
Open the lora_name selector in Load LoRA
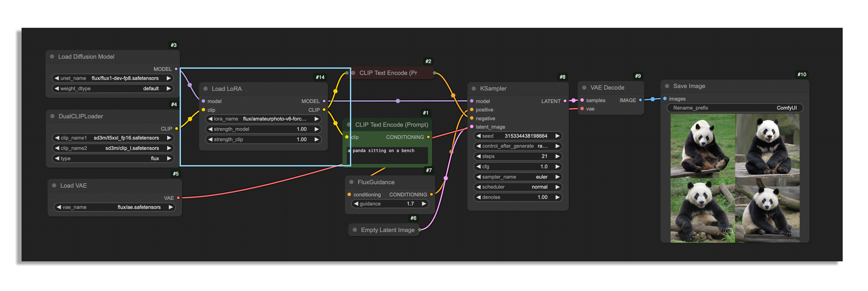coord(263,119)
